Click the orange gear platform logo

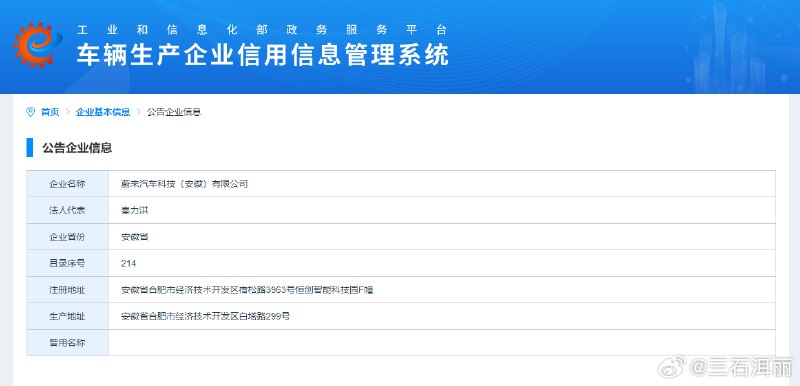(38, 45)
